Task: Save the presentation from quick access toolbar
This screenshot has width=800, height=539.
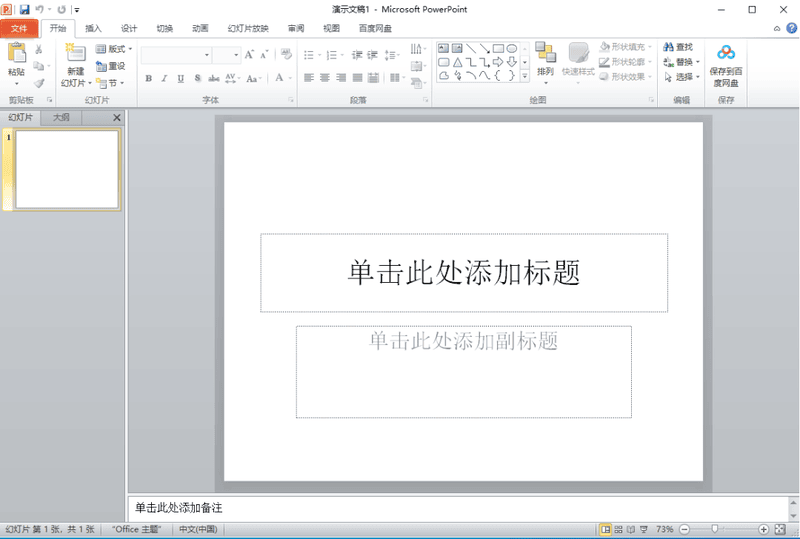Action: (x=24, y=9)
